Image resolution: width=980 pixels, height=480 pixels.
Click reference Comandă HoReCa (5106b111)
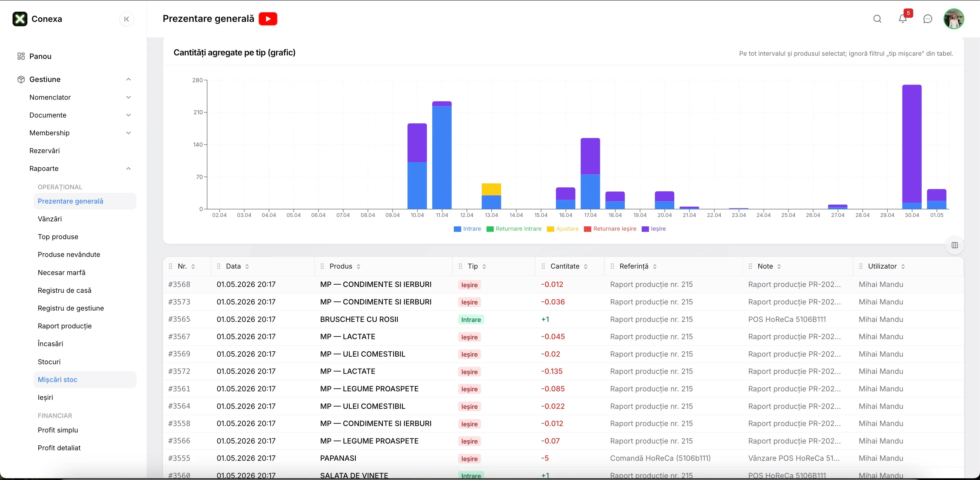point(660,458)
